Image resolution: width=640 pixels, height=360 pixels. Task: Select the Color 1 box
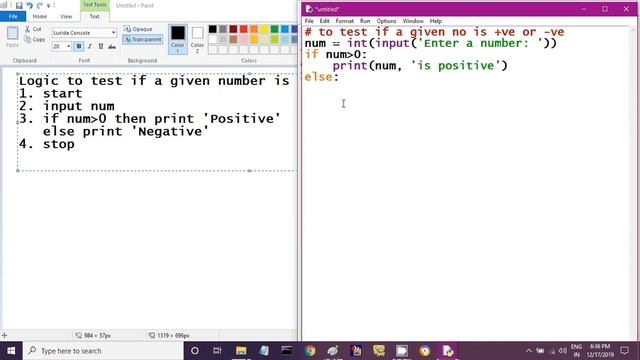(x=178, y=39)
